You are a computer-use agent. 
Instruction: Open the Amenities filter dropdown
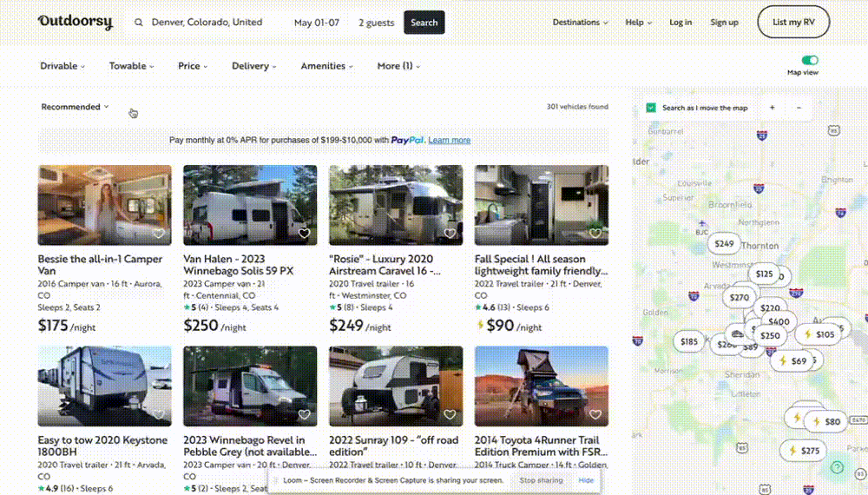click(x=326, y=66)
